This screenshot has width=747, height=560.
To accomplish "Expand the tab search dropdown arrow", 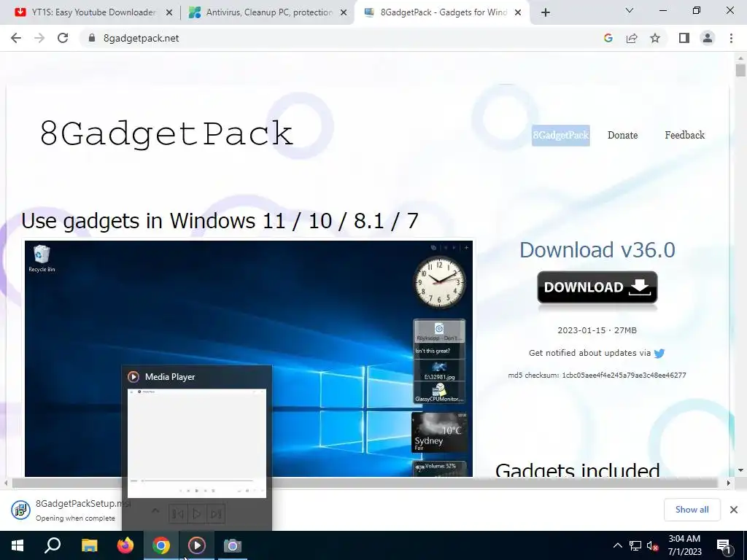I will (x=630, y=10).
